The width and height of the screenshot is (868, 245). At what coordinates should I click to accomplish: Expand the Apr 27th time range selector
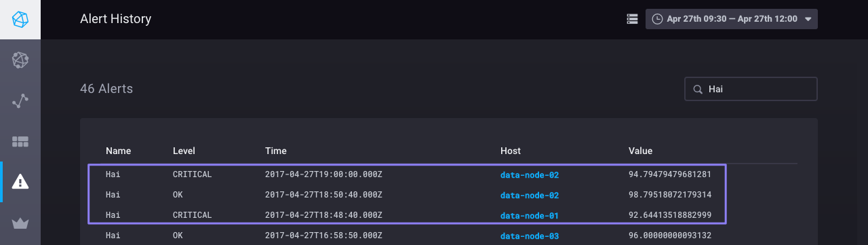coord(732,19)
